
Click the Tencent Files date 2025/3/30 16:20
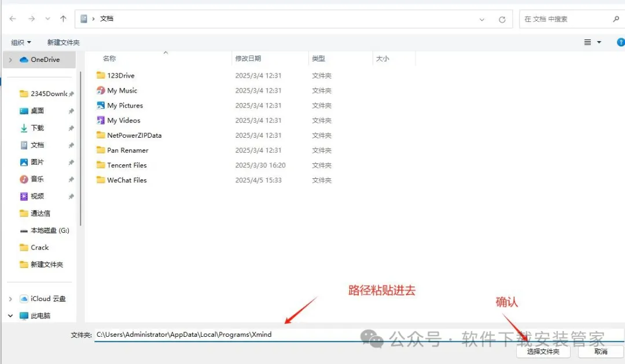pos(260,165)
